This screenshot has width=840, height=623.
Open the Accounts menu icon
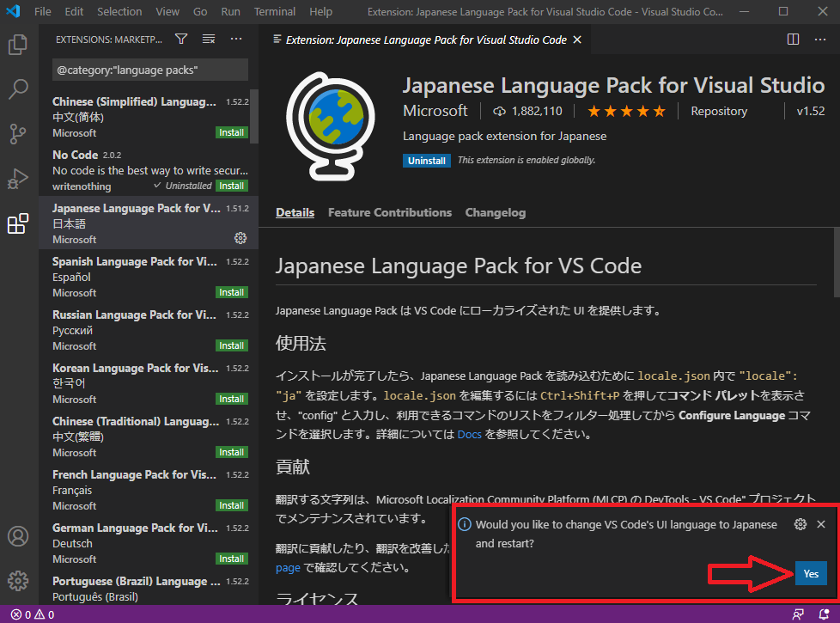18,536
